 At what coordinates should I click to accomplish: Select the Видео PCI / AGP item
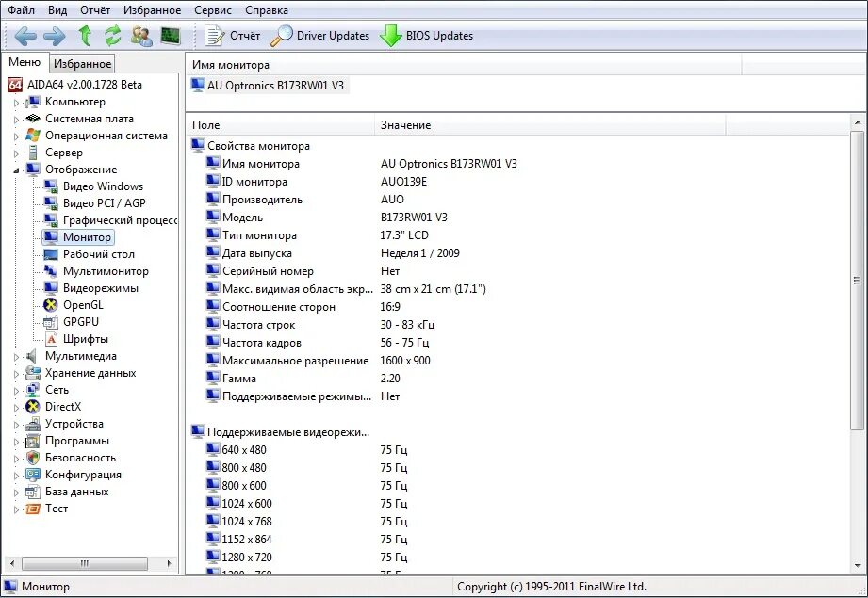104,203
